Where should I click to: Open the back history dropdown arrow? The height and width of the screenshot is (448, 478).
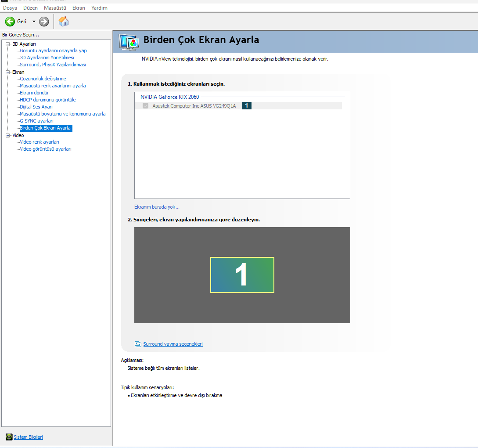34,22
